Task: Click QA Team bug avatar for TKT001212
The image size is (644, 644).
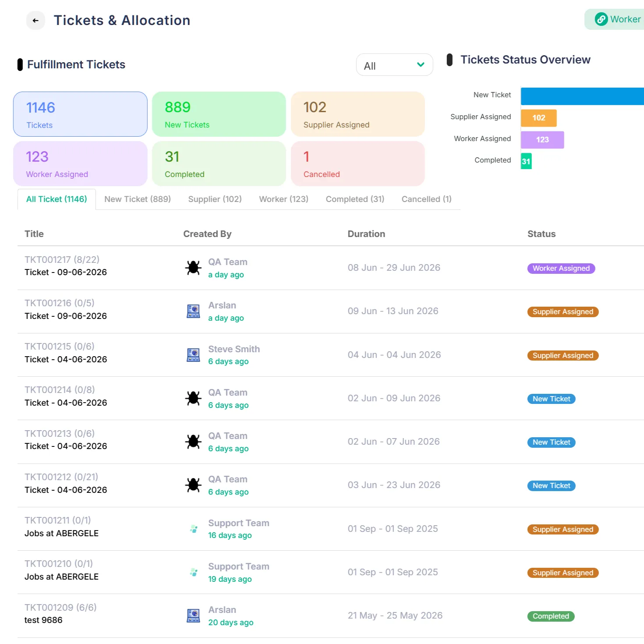Action: (x=193, y=485)
